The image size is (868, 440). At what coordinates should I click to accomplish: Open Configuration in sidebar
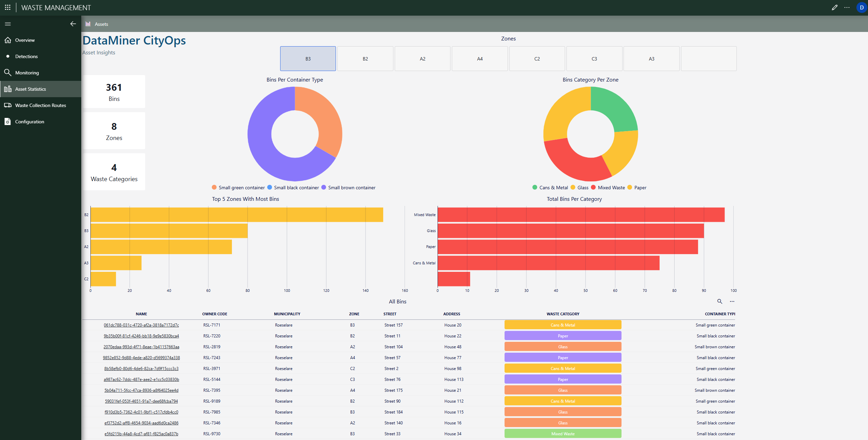click(30, 122)
